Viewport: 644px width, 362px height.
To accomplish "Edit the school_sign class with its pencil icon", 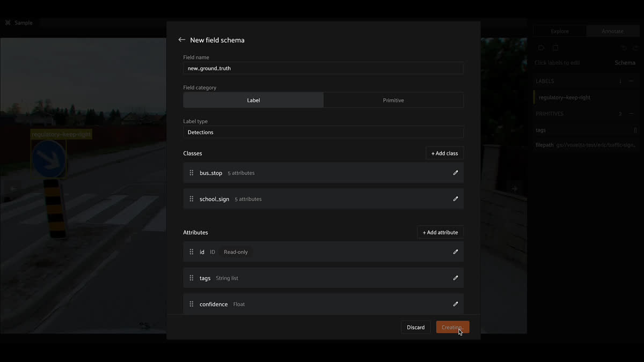I will tap(456, 199).
